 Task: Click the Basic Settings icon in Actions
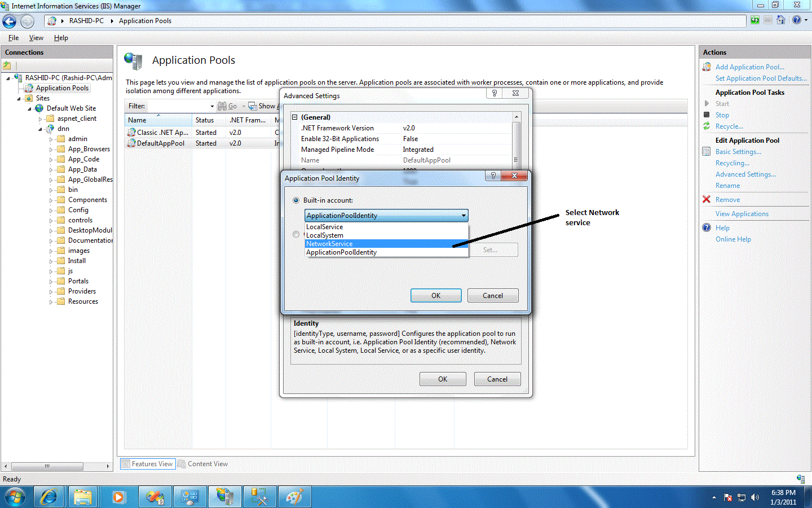(x=706, y=151)
